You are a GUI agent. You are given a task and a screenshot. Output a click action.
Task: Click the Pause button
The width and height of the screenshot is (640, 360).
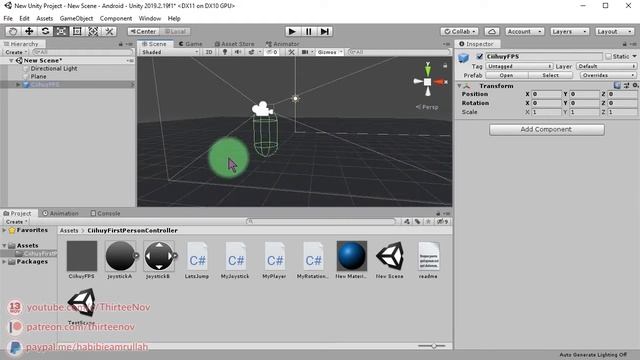[309, 31]
